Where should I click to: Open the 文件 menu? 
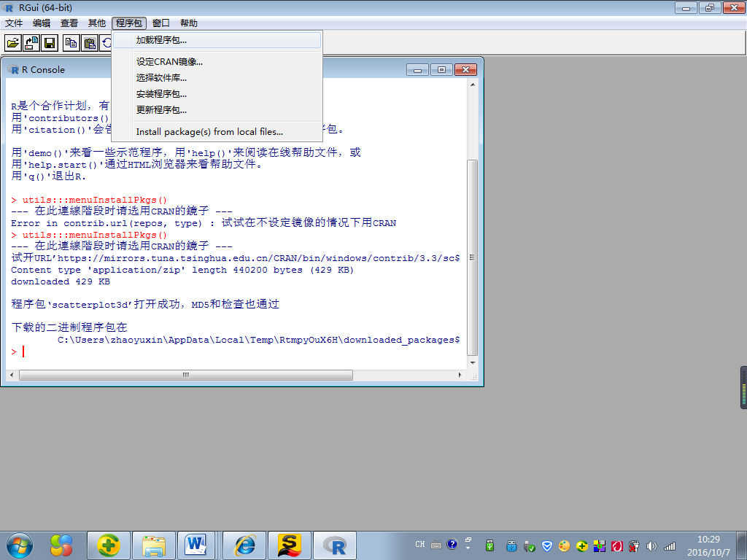coord(14,23)
